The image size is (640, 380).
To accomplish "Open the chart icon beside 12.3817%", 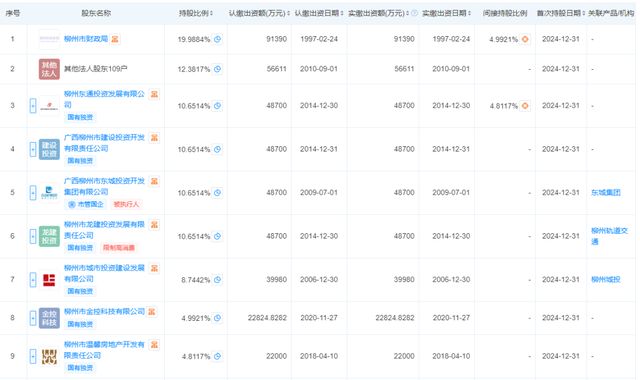I will click(x=218, y=69).
